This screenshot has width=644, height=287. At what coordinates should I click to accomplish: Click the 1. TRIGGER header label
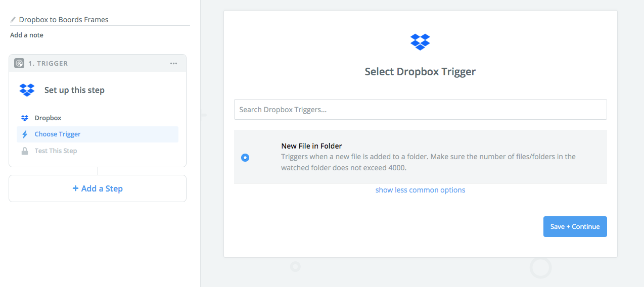48,64
